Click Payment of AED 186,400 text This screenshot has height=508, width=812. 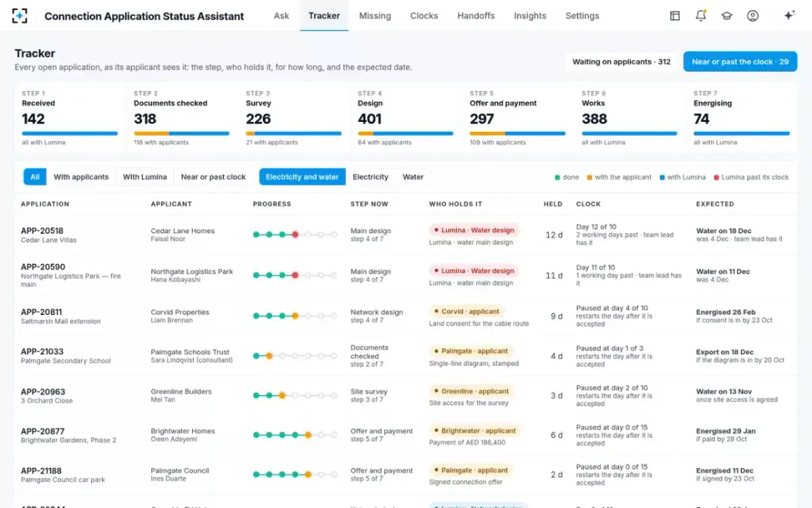[467, 442]
